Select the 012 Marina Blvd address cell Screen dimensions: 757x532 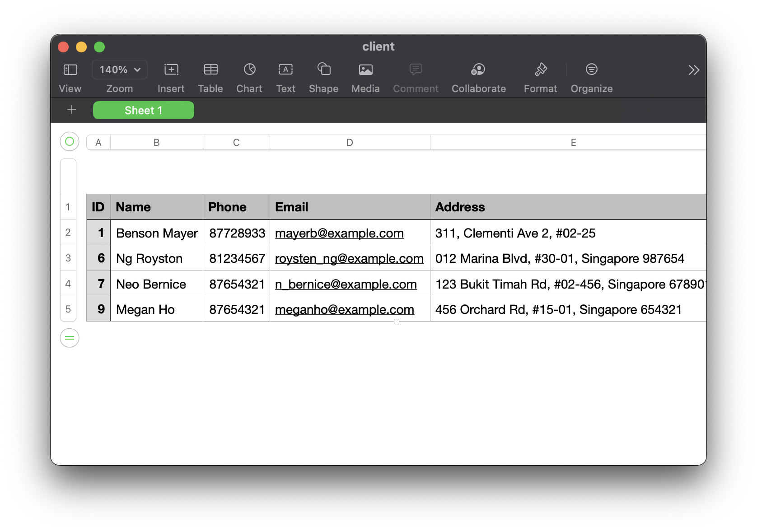[x=568, y=258]
